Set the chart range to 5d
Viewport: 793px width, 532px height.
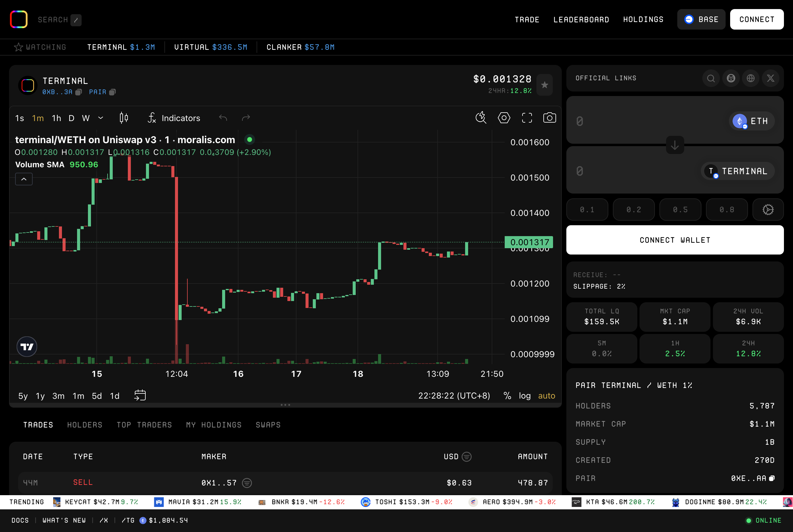97,396
